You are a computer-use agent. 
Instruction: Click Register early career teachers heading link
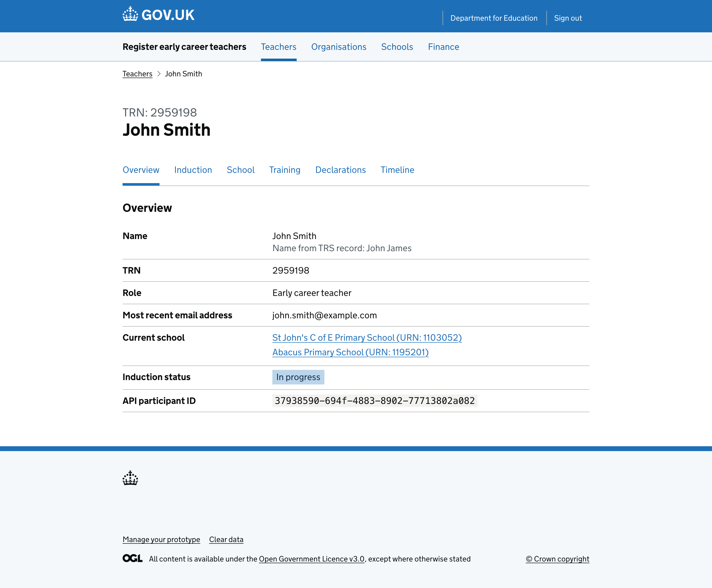click(184, 47)
